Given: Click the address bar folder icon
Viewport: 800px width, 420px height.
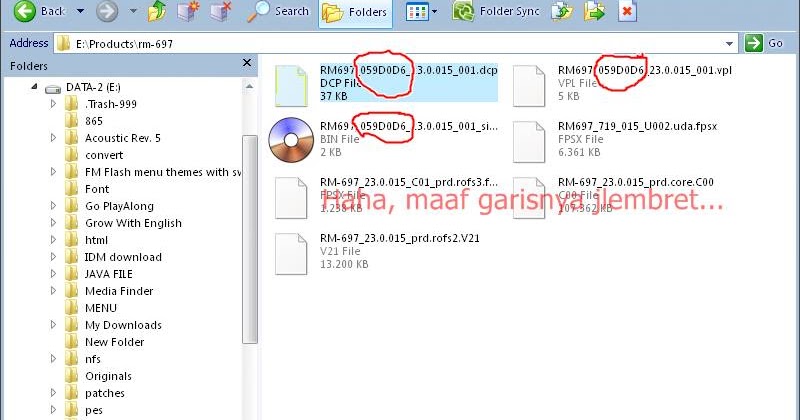Looking at the screenshot, I should pos(63,43).
